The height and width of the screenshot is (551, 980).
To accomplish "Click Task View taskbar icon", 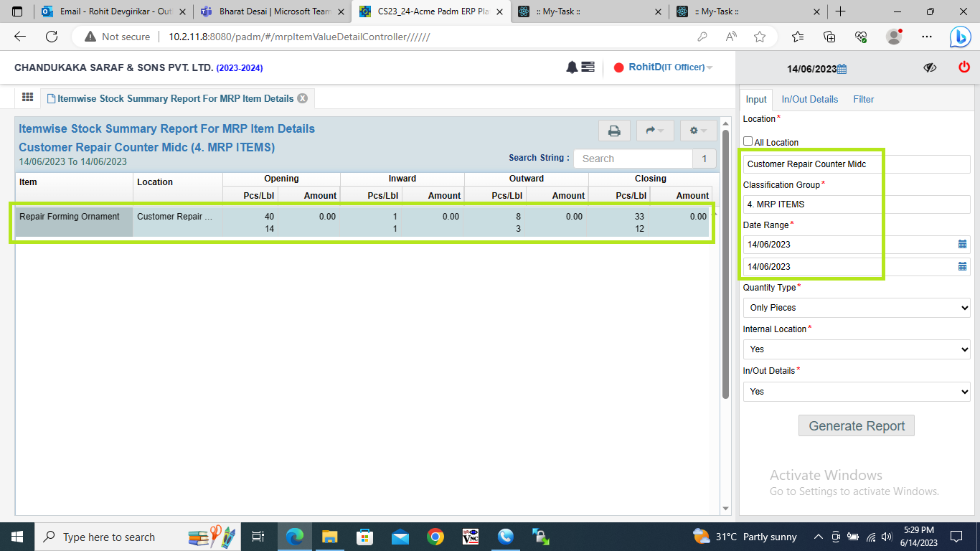I will pos(259,537).
